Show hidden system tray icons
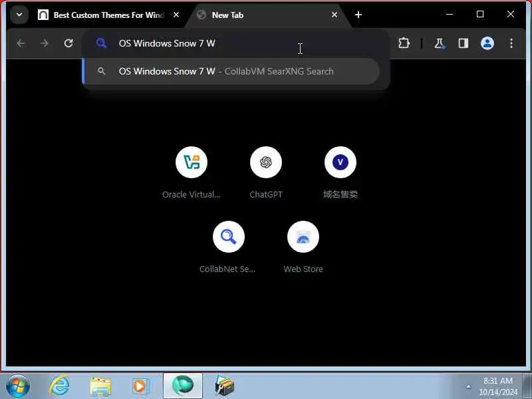The height and width of the screenshot is (399, 532). click(468, 386)
